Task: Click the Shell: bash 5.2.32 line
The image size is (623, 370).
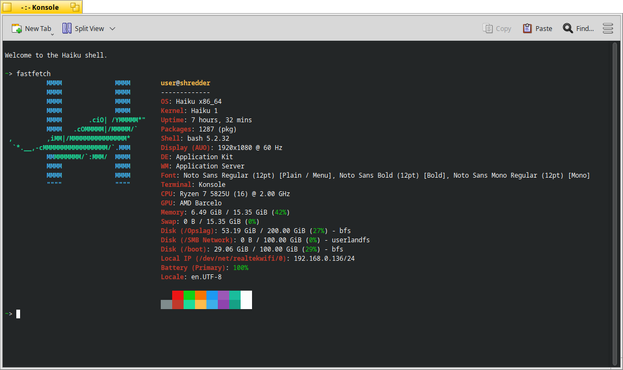Action: click(195, 138)
